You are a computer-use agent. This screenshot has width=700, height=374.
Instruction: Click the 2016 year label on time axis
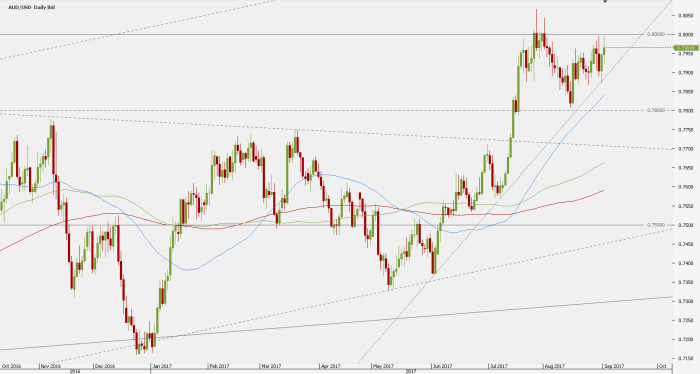click(75, 371)
